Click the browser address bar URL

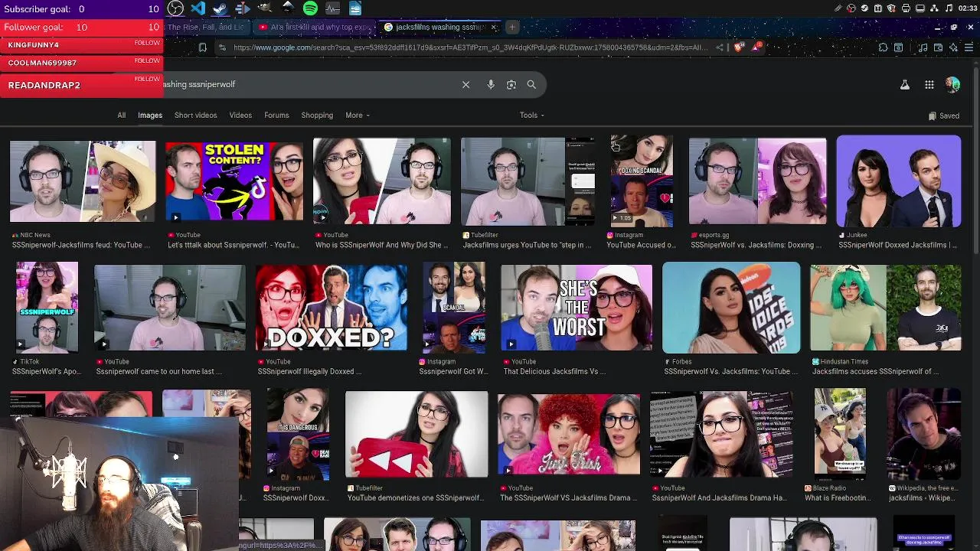click(x=471, y=47)
